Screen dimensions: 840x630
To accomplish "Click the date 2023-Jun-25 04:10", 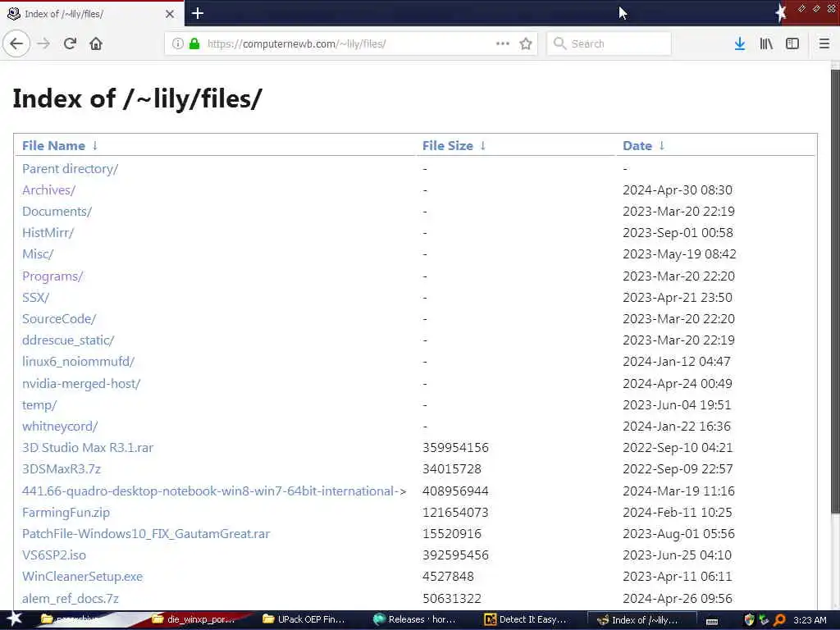I will point(677,555).
